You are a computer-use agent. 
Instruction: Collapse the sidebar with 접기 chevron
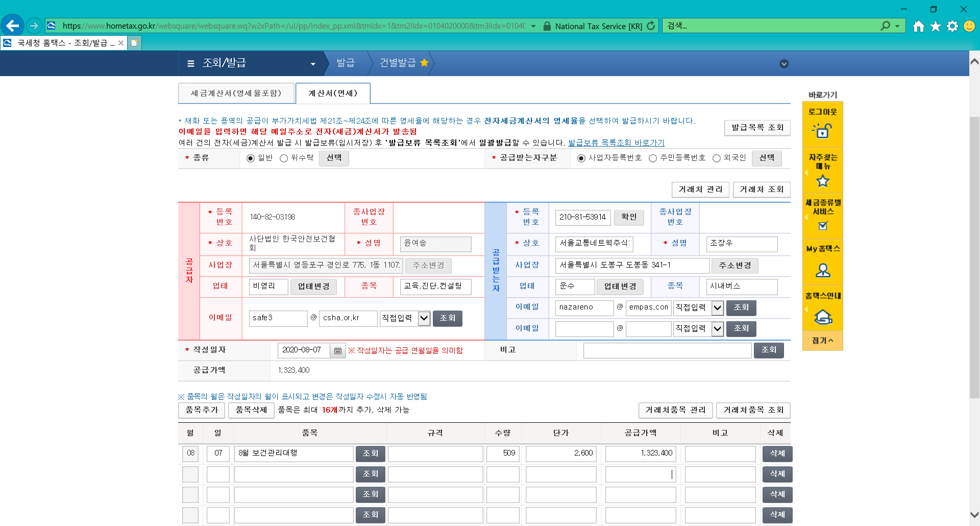tap(822, 341)
